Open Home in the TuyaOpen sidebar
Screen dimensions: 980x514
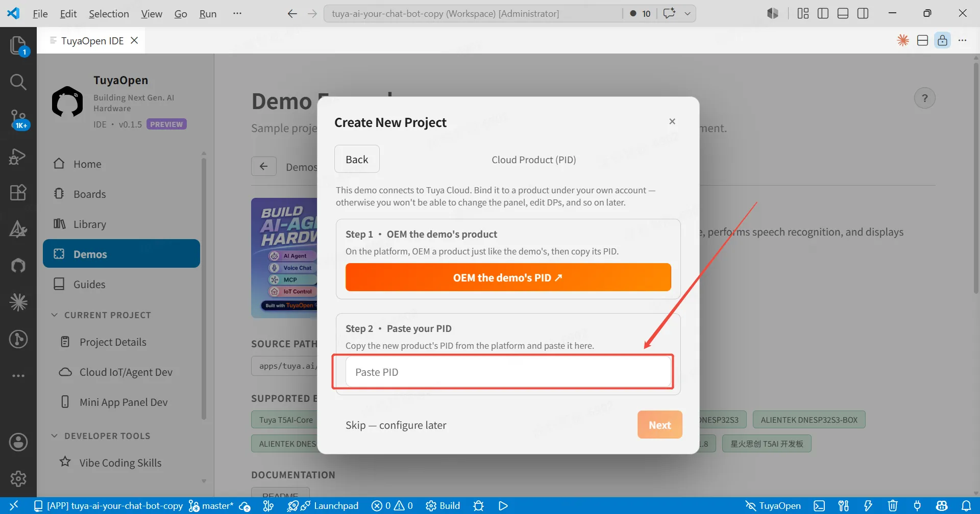(x=121, y=164)
